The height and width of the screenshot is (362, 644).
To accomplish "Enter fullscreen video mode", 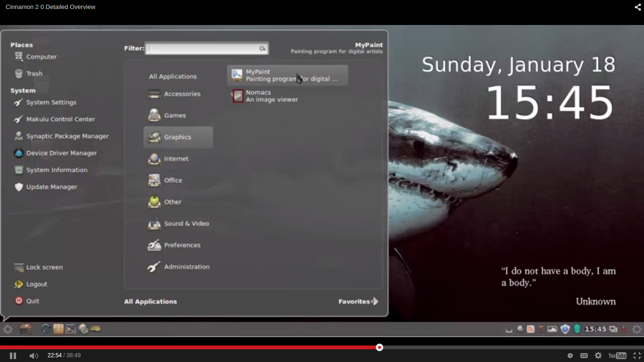I will (x=636, y=356).
